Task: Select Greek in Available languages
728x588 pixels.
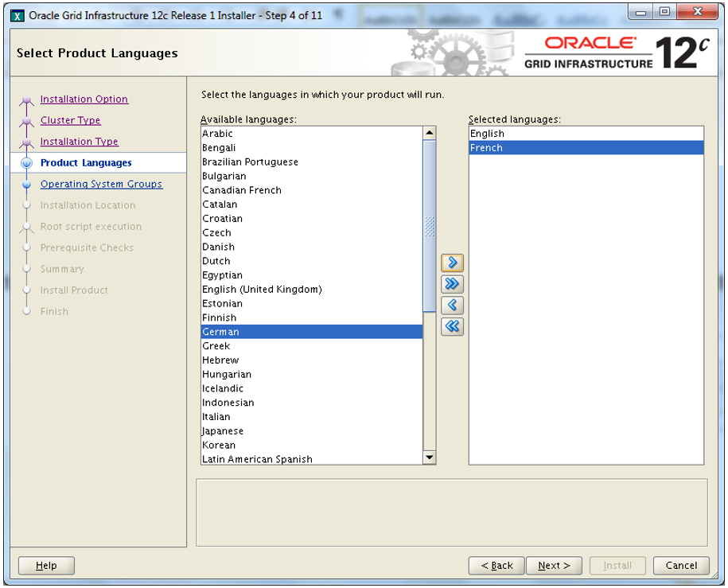Action: 312,346
